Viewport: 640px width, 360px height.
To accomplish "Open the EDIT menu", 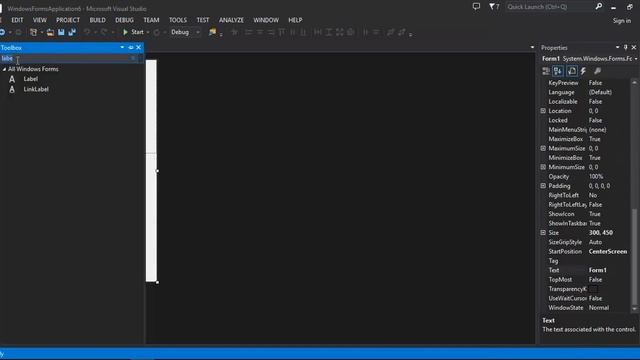I will click(x=17, y=20).
